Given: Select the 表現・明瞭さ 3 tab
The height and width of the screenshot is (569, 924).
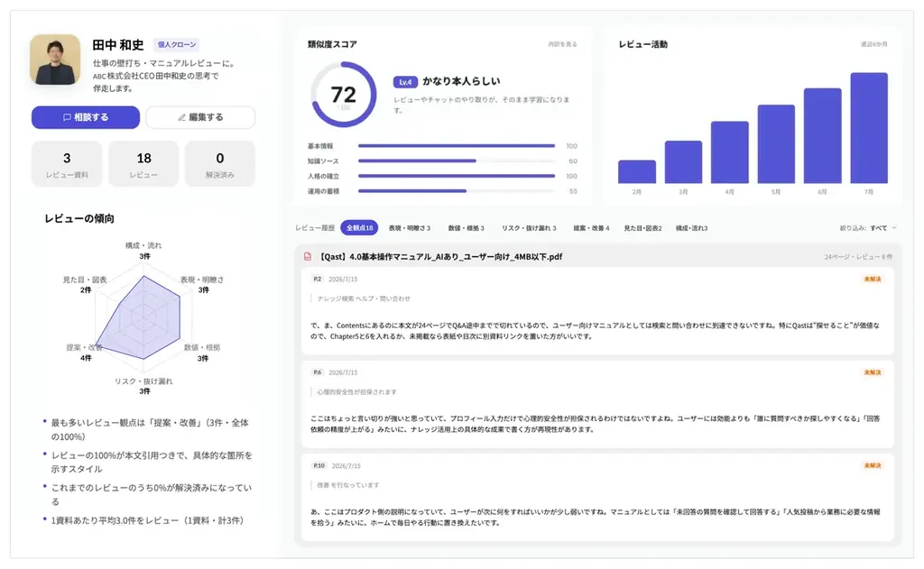Looking at the screenshot, I should [410, 228].
